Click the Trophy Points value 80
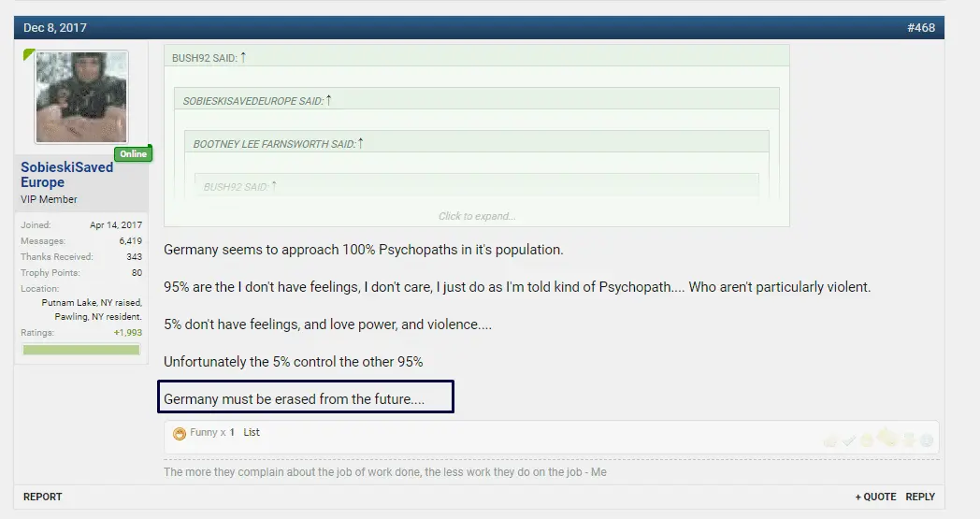The height and width of the screenshot is (519, 980). click(x=137, y=273)
